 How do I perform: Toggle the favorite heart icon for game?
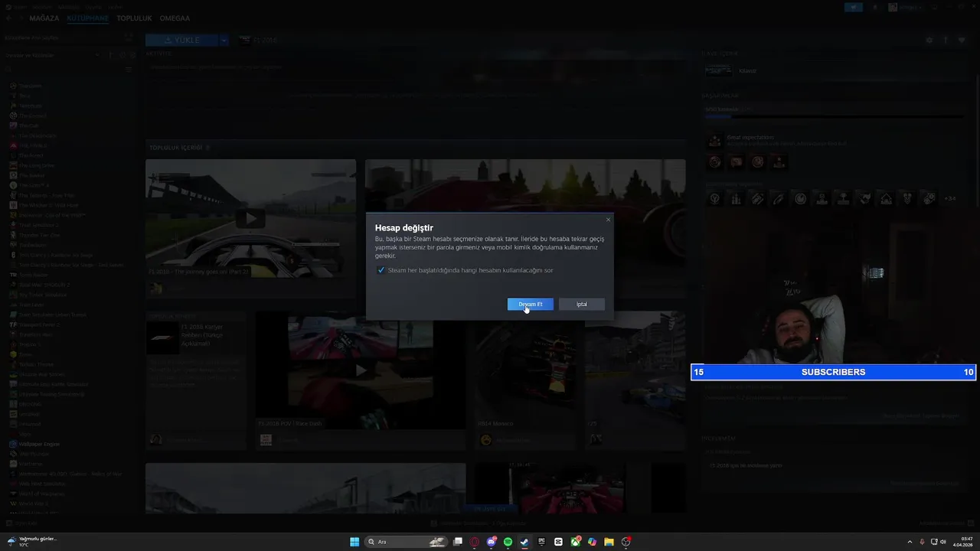(962, 40)
